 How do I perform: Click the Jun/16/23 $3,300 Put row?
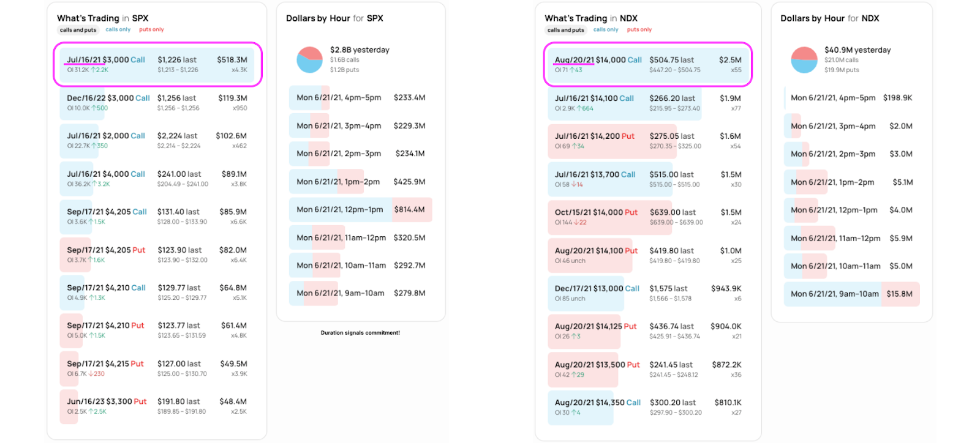[157, 406]
